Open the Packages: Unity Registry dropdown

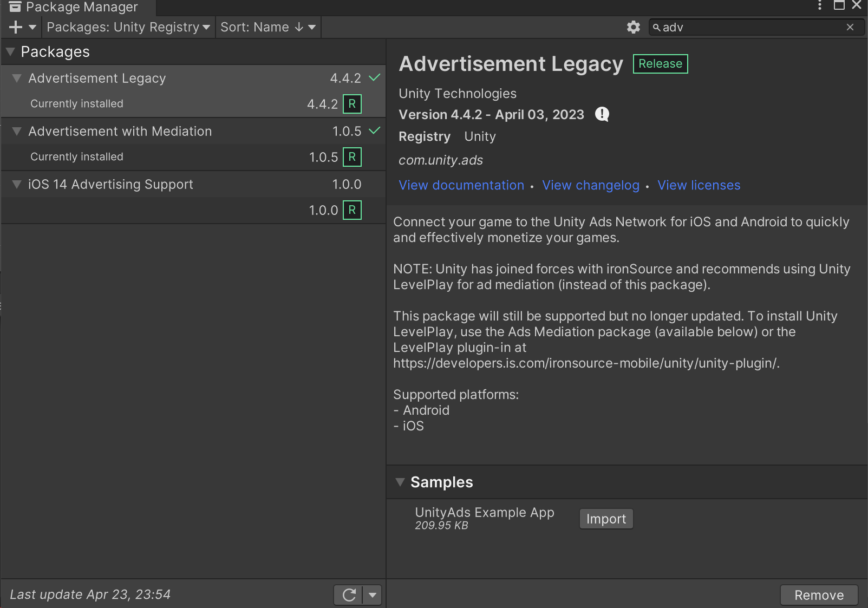click(x=128, y=27)
